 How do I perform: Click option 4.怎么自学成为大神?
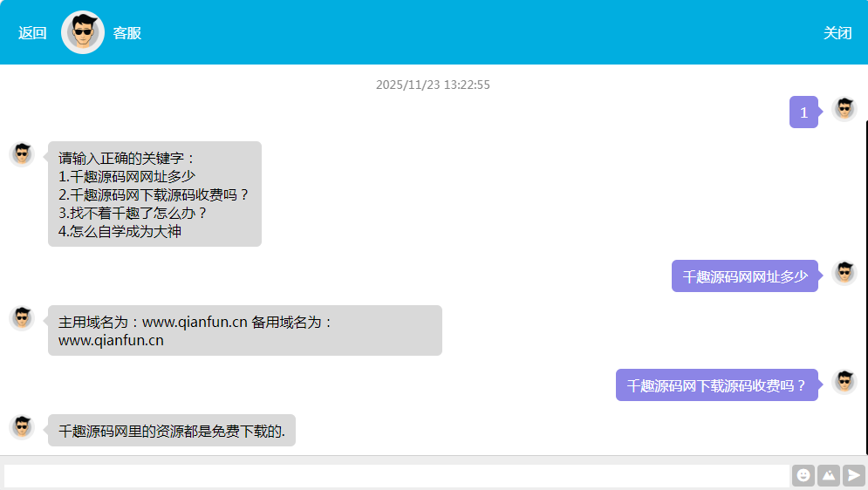coord(120,231)
